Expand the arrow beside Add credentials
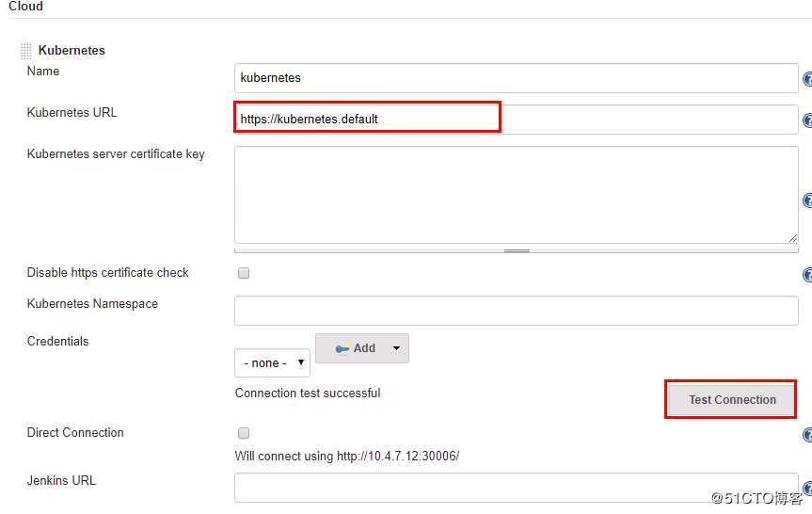The height and width of the screenshot is (514, 812). click(x=396, y=348)
